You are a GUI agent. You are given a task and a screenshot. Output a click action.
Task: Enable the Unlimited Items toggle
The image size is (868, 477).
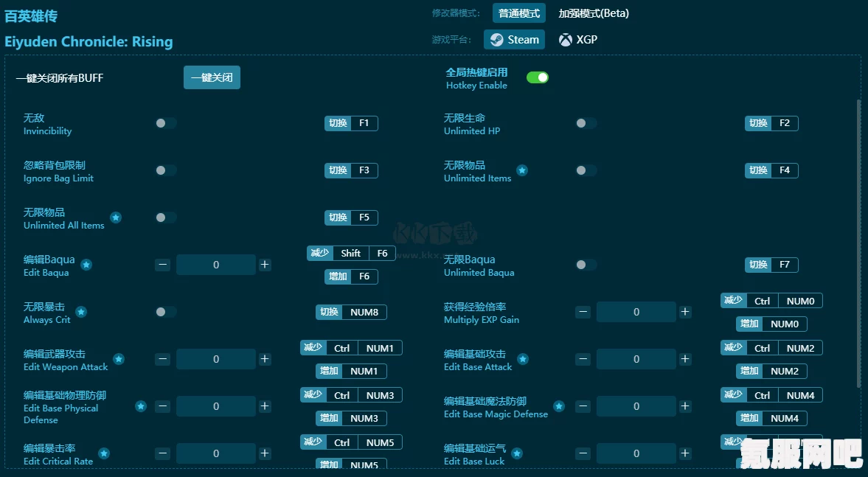586,170
